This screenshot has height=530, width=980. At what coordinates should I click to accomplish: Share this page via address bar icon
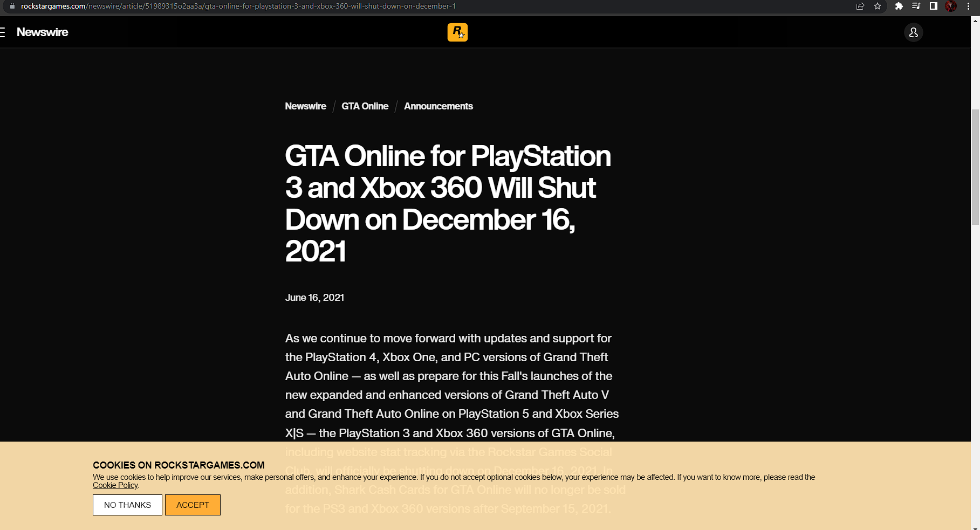[x=860, y=6]
